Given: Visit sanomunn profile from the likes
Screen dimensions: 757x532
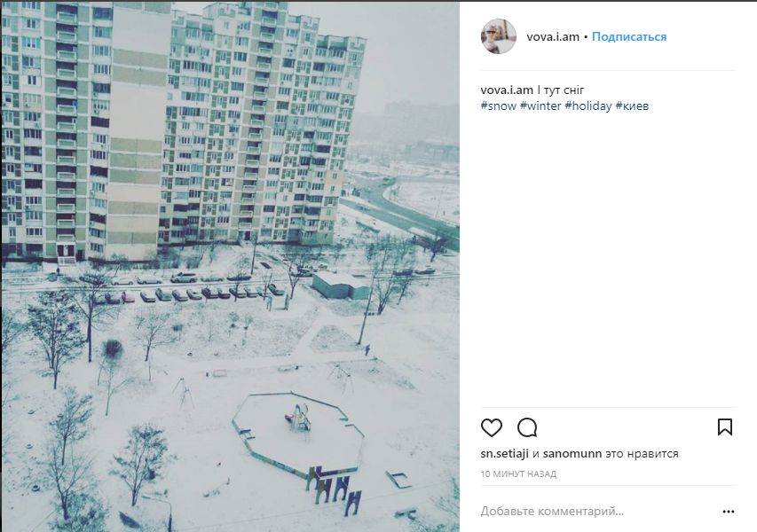Looking at the screenshot, I should click(x=572, y=453).
